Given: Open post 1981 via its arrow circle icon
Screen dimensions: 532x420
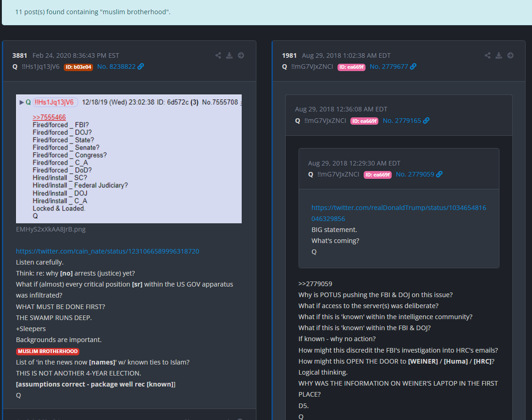Looking at the screenshot, I should pyautogui.click(x=510, y=55).
